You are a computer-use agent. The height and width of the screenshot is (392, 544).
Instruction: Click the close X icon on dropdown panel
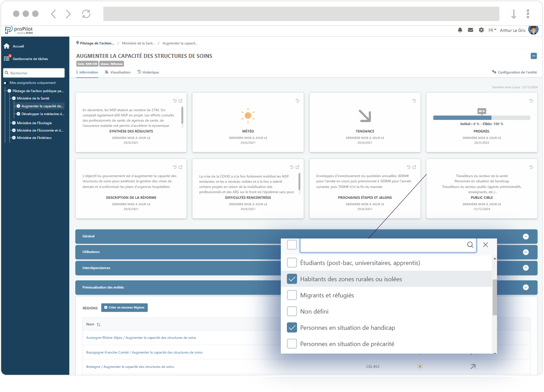coord(486,245)
